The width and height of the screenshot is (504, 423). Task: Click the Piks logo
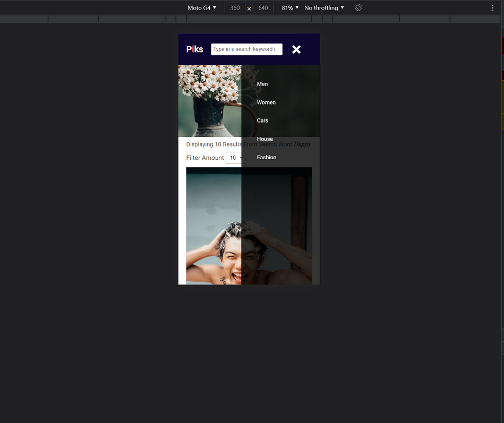point(195,49)
